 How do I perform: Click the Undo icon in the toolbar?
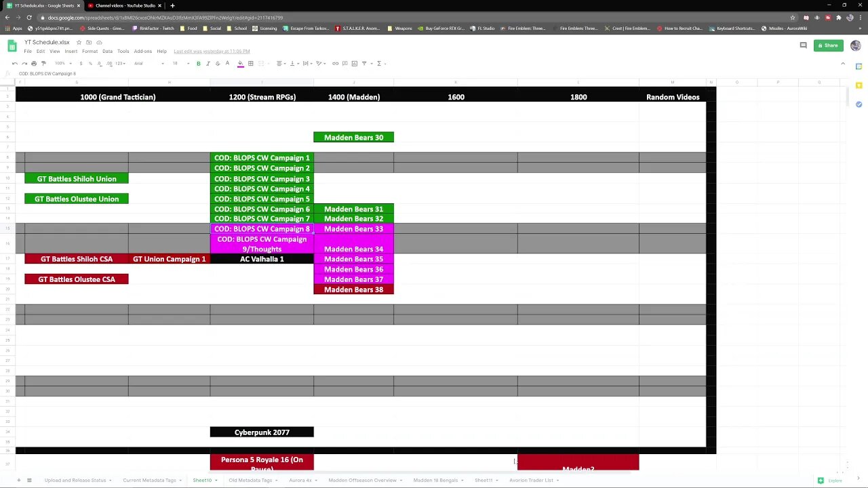15,64
